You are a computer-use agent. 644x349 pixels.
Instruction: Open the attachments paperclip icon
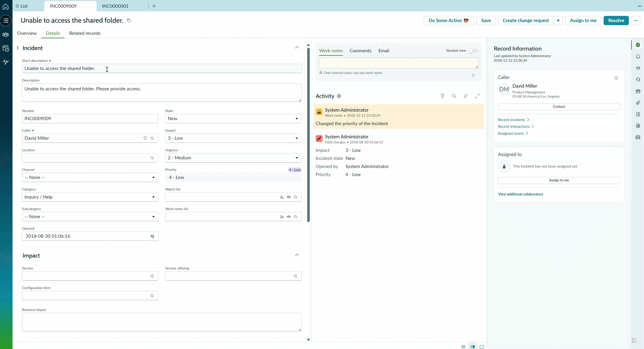tap(638, 103)
